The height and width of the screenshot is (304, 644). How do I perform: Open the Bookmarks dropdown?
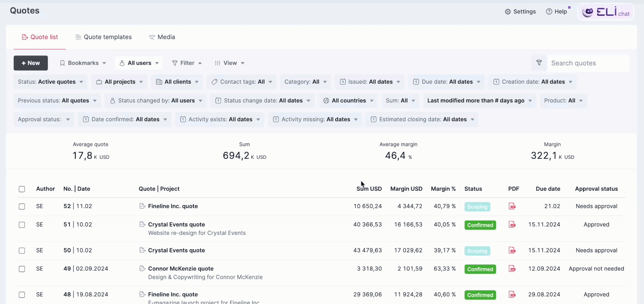coord(83,63)
